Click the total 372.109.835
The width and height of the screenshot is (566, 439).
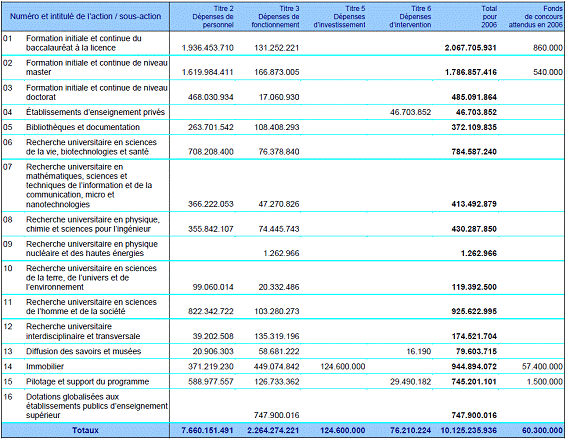click(474, 127)
